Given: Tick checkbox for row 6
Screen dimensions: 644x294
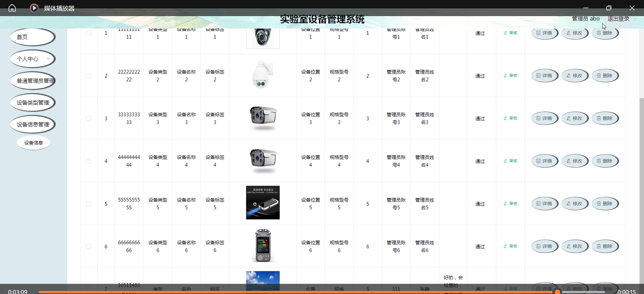Looking at the screenshot, I should coord(89,246).
